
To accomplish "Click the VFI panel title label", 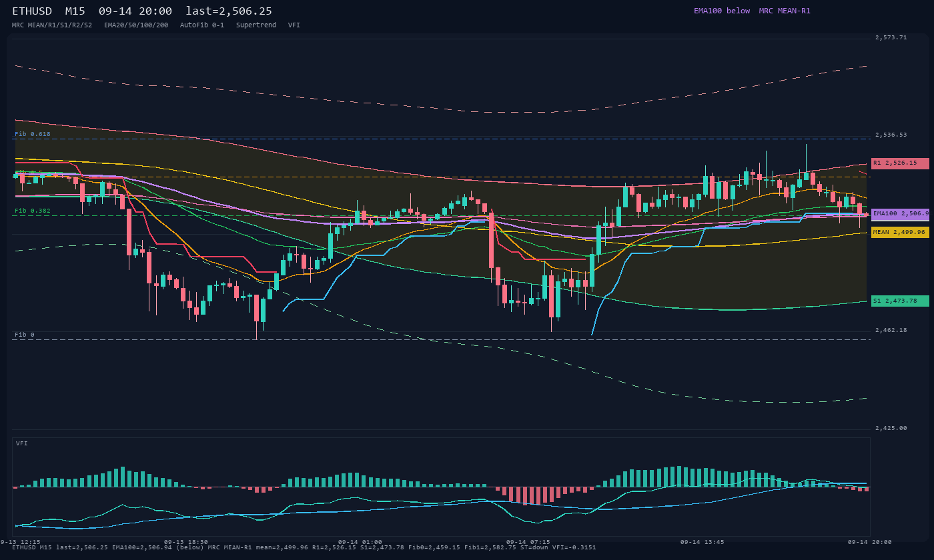I will [x=22, y=443].
